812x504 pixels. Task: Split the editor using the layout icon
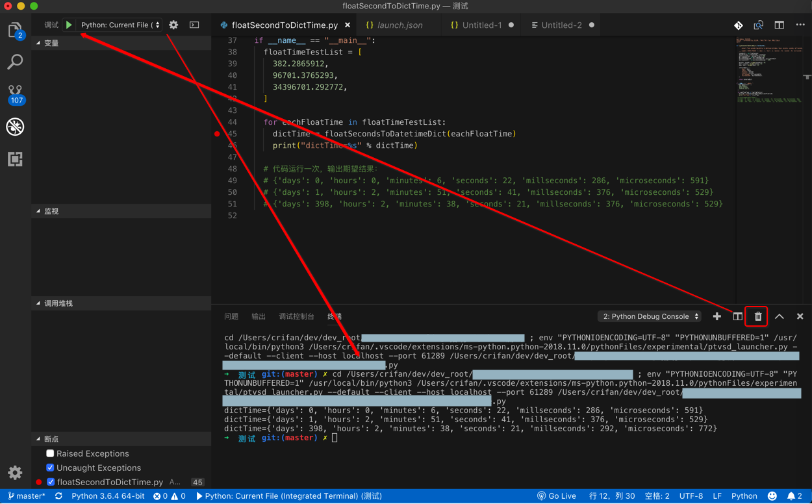[779, 25]
